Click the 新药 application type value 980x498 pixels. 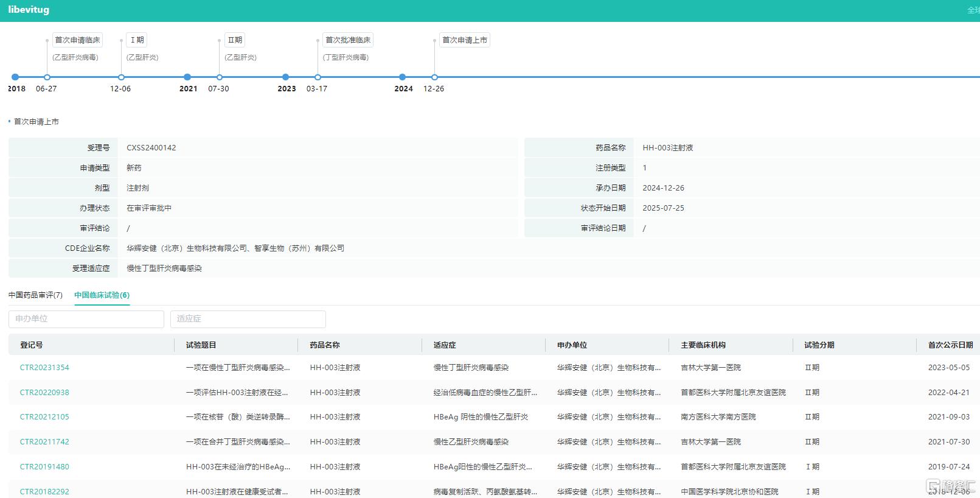point(134,168)
